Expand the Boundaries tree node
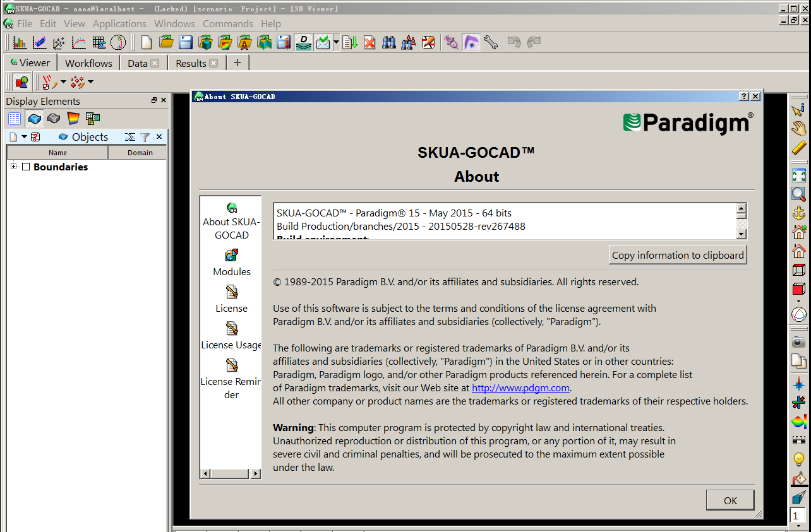The width and height of the screenshot is (811, 532). click(x=14, y=167)
